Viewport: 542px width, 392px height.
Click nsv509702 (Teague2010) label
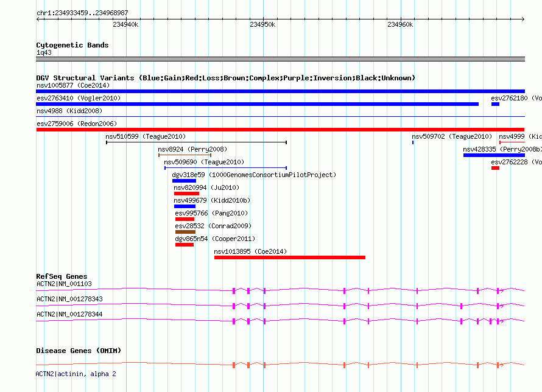(452, 136)
